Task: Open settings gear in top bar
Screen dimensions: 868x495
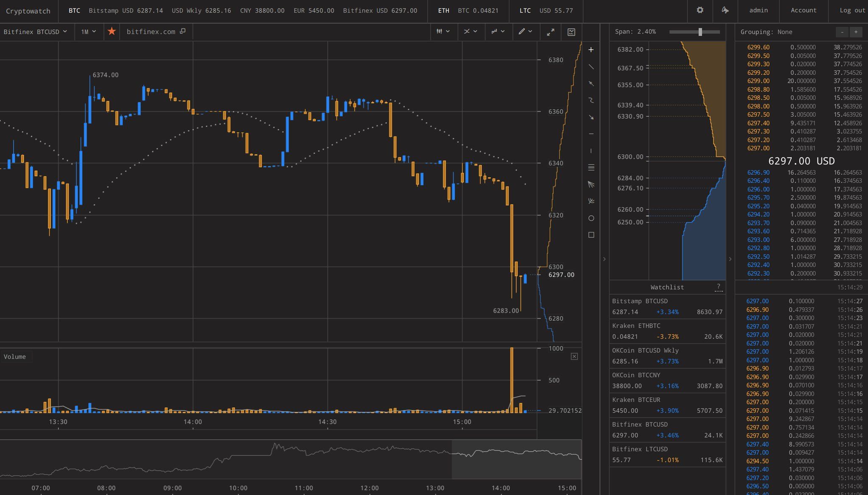Action: 700,10
